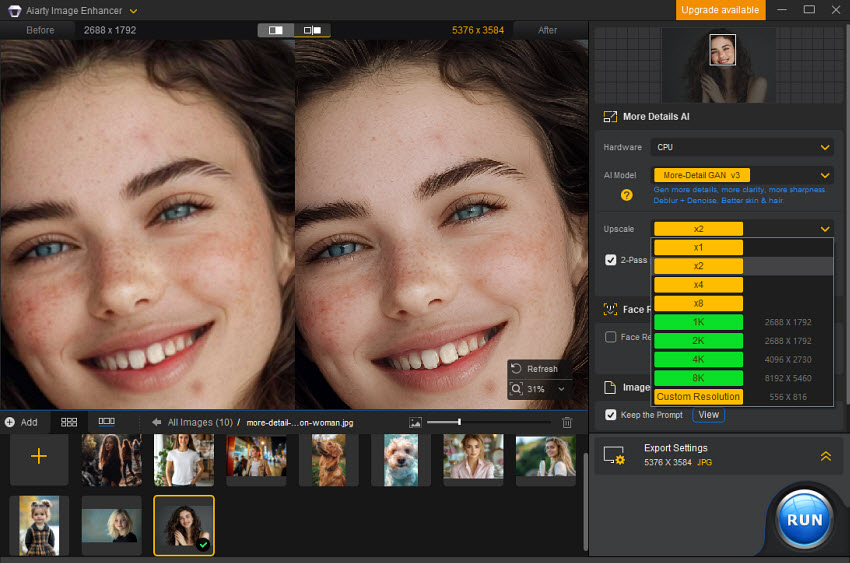Screen dimensions: 850x563
Task: Select the night street people thumbnail
Action: [256, 460]
